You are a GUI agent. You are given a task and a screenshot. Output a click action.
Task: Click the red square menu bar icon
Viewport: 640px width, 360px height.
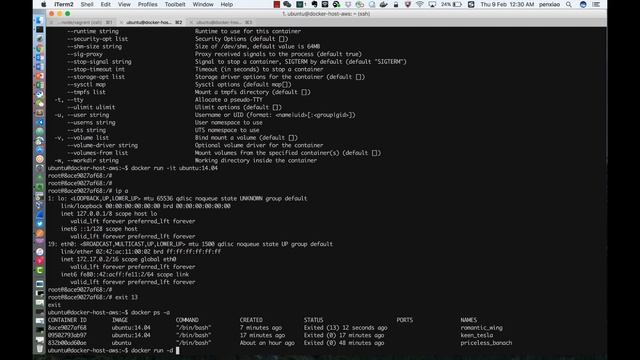click(x=277, y=4)
